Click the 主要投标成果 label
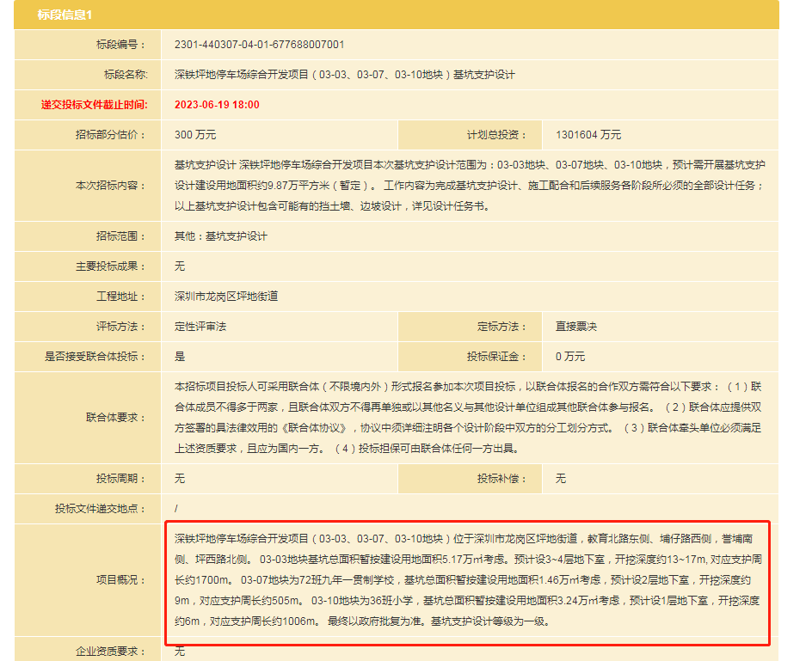Image resolution: width=812 pixels, height=661 pixels. tap(111, 266)
